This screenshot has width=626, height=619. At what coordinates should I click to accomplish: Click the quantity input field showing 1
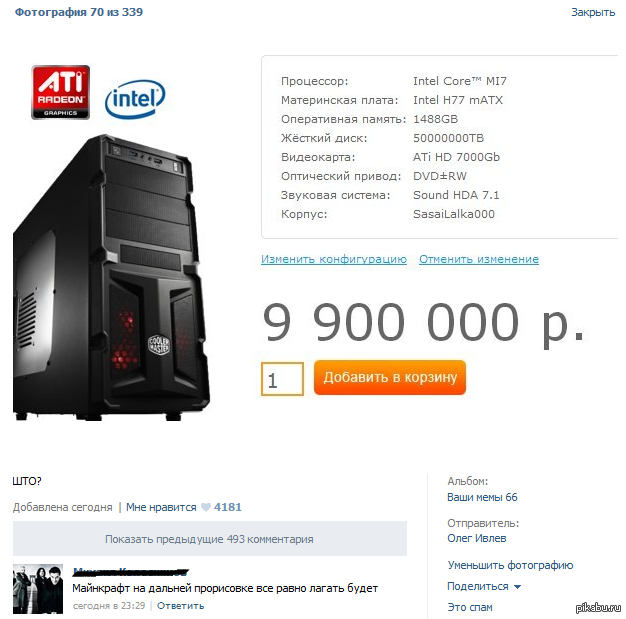click(x=282, y=379)
